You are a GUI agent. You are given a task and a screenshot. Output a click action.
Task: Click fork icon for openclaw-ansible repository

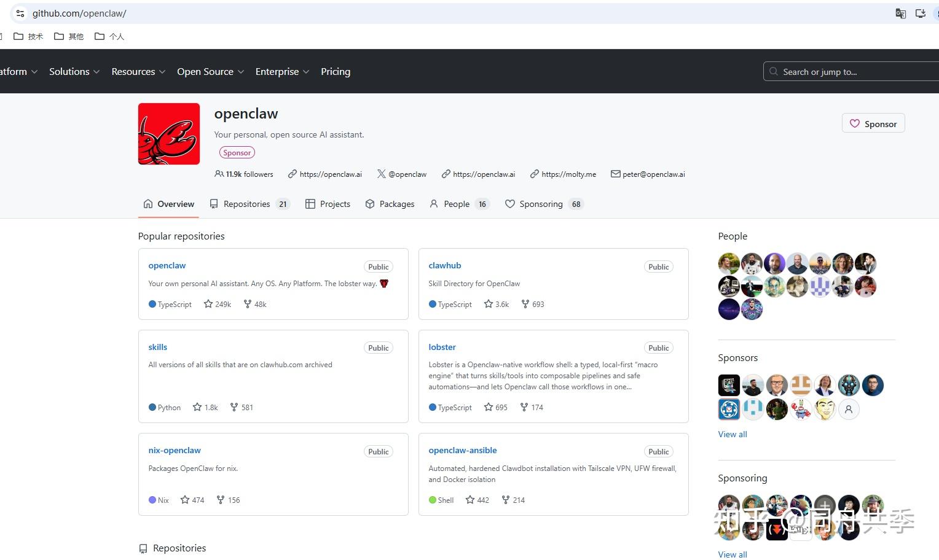coord(506,500)
